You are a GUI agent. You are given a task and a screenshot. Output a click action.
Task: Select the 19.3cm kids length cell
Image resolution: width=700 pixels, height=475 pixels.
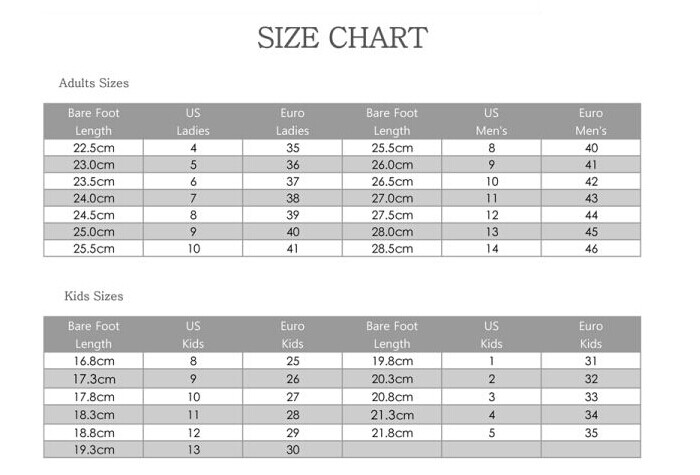(x=94, y=450)
